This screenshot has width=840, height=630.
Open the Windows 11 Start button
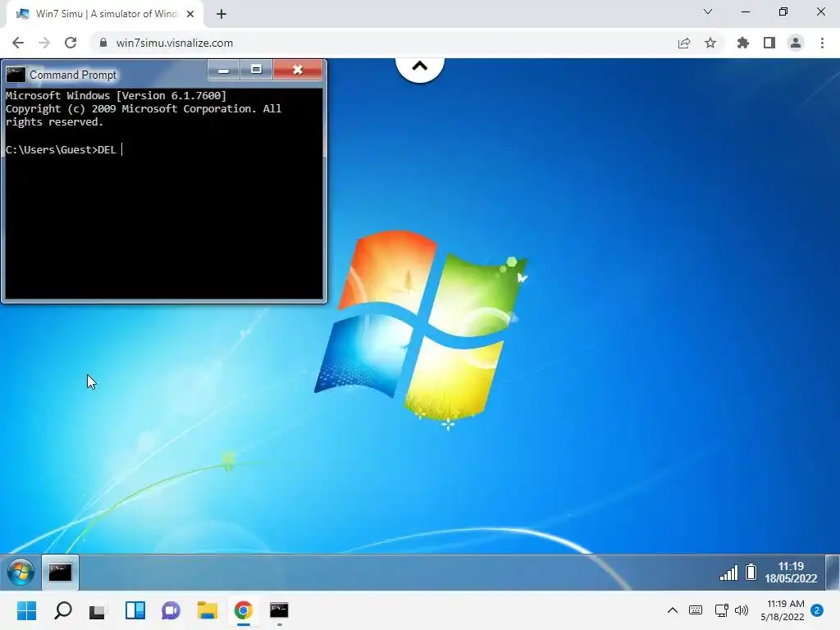tap(26, 610)
